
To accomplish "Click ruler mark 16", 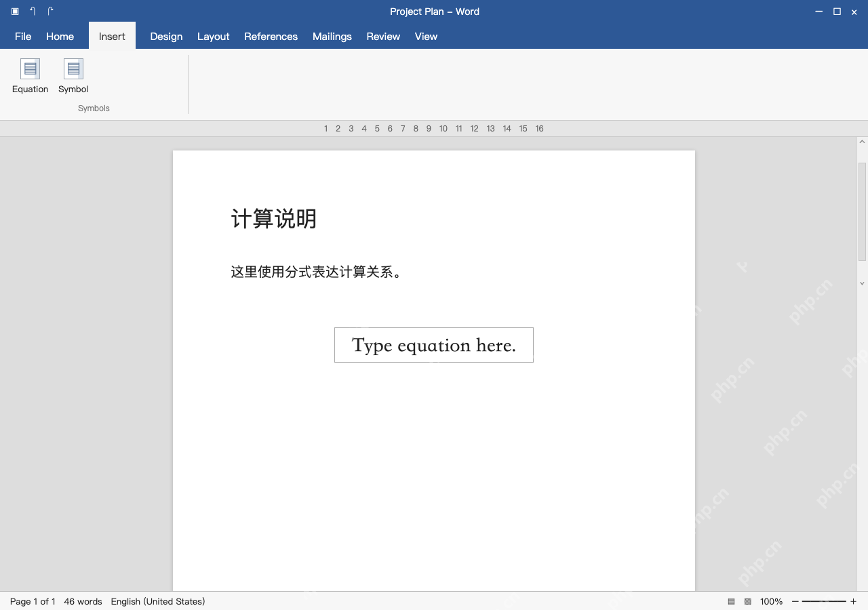I will click(539, 129).
